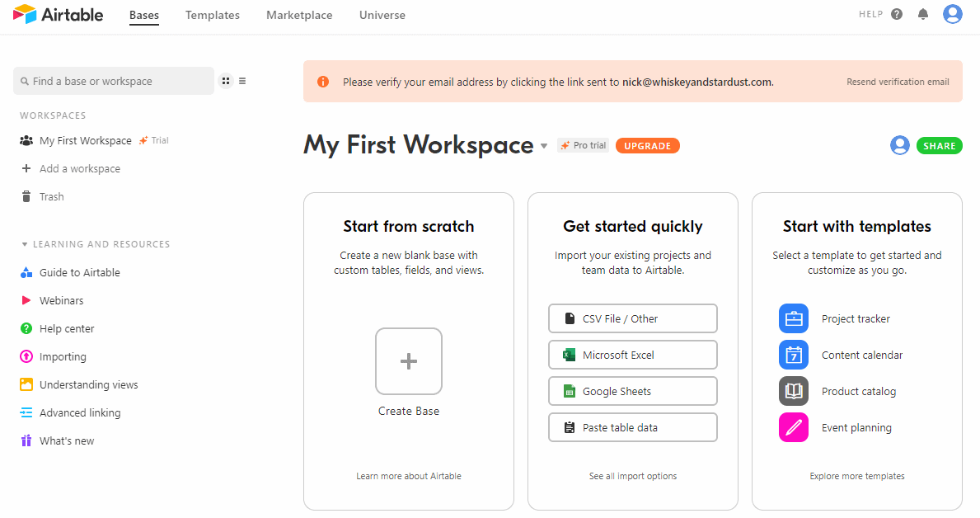Click the Webinars play icon
The height and width of the screenshot is (518, 980).
[26, 300]
